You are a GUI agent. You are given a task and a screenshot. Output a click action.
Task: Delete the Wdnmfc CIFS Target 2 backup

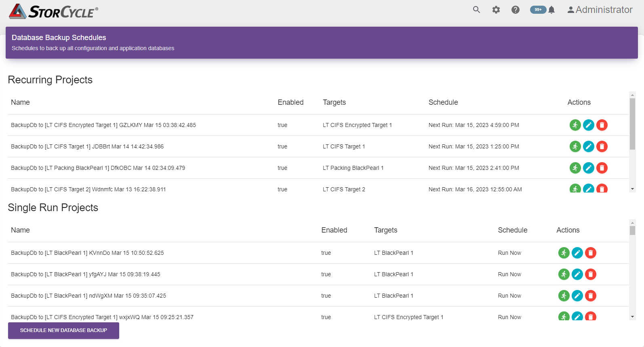click(602, 188)
